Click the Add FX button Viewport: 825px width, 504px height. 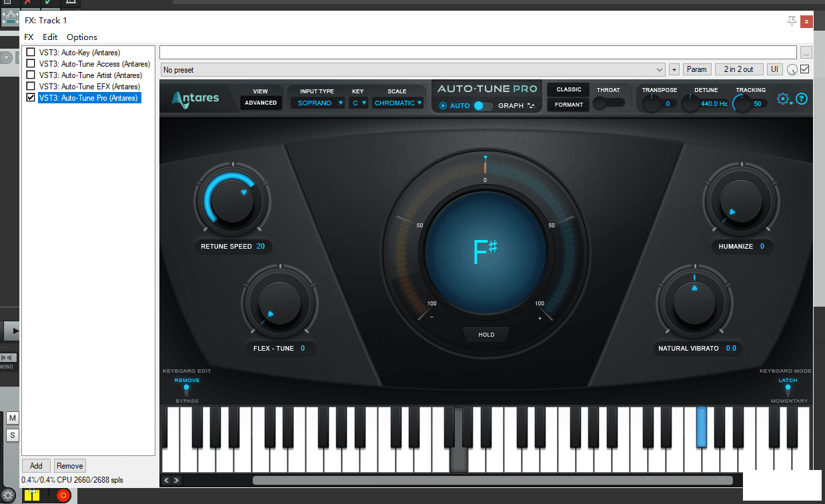36,466
